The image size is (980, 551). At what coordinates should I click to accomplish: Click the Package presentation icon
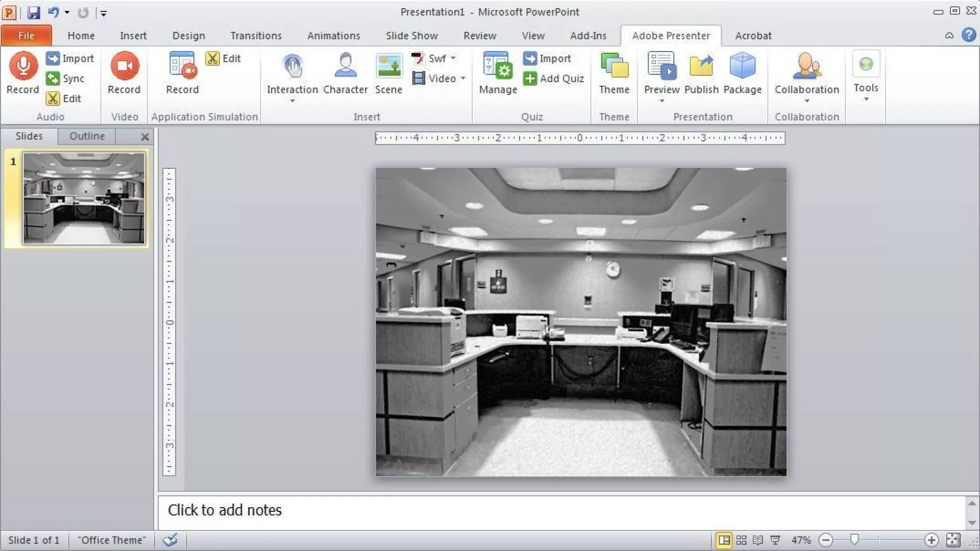coord(742,66)
